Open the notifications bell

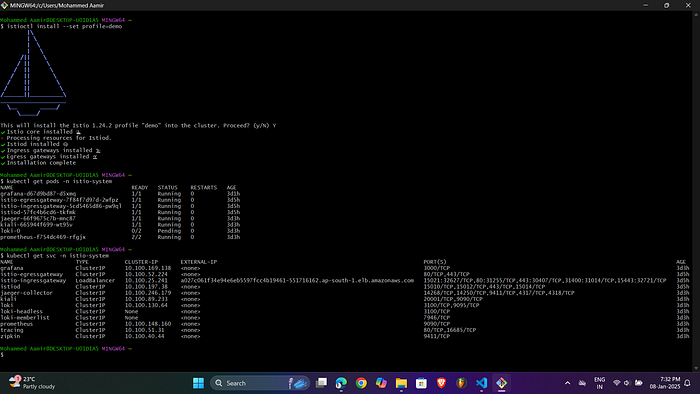click(688, 383)
